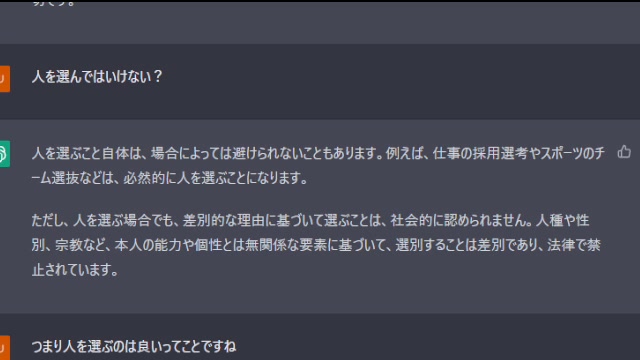
Task: Click the user message つまり人を選ぶのは良いってことですね
Action: click(134, 347)
